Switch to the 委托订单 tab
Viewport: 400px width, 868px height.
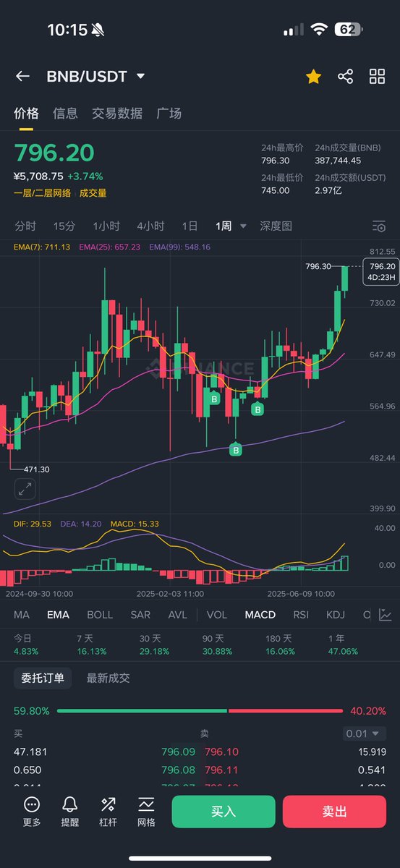pyautogui.click(x=43, y=678)
